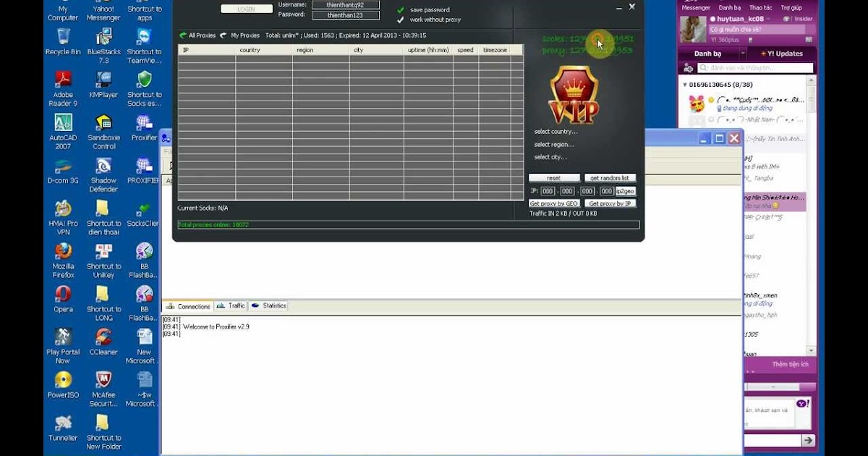Click the Yahoo Messenger profile avatar
Viewport: 868px width, 456px height.
coord(693,29)
